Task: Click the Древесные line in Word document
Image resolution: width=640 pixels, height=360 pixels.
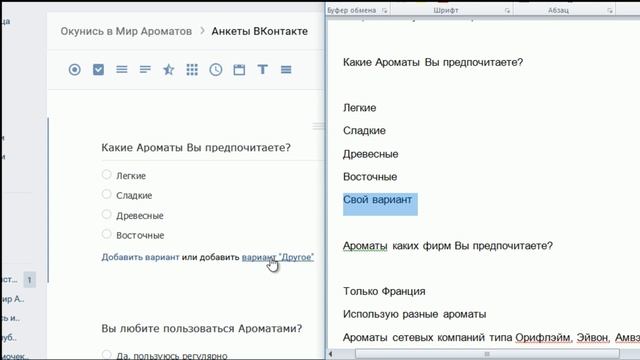Action: coord(371,154)
